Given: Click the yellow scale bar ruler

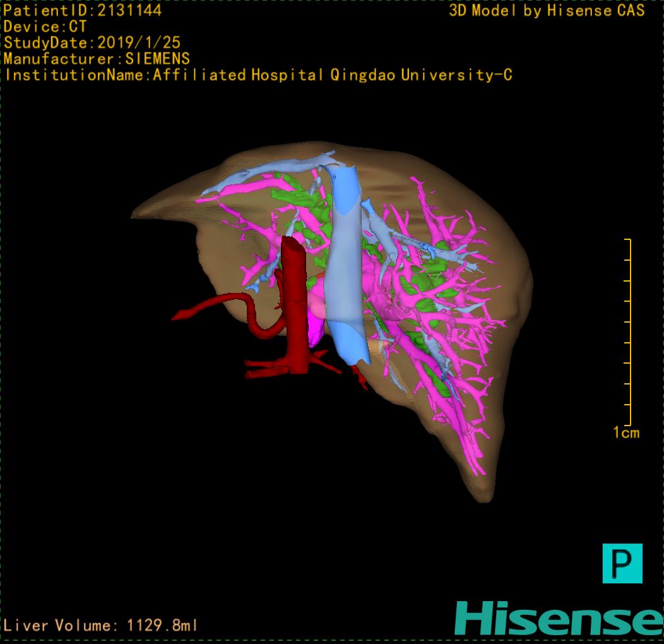Looking at the screenshot, I should (x=628, y=331).
